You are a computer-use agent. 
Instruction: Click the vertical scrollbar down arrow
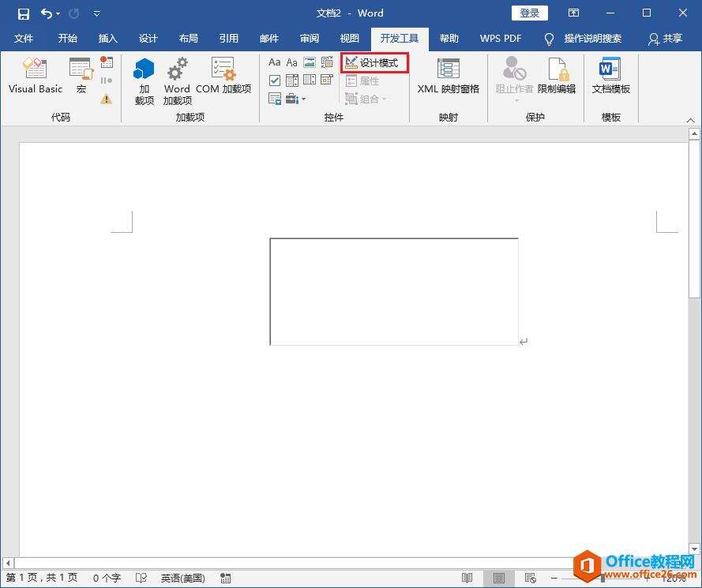[x=694, y=549]
